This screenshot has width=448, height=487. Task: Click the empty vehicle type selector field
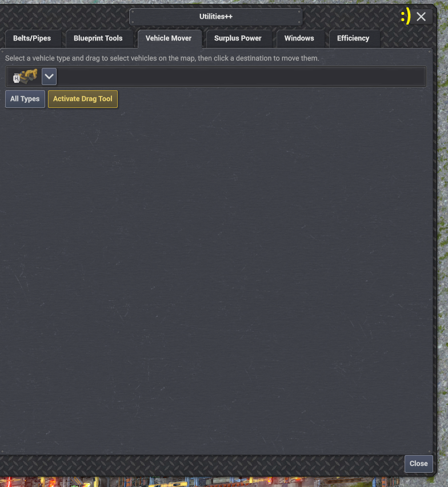241,77
